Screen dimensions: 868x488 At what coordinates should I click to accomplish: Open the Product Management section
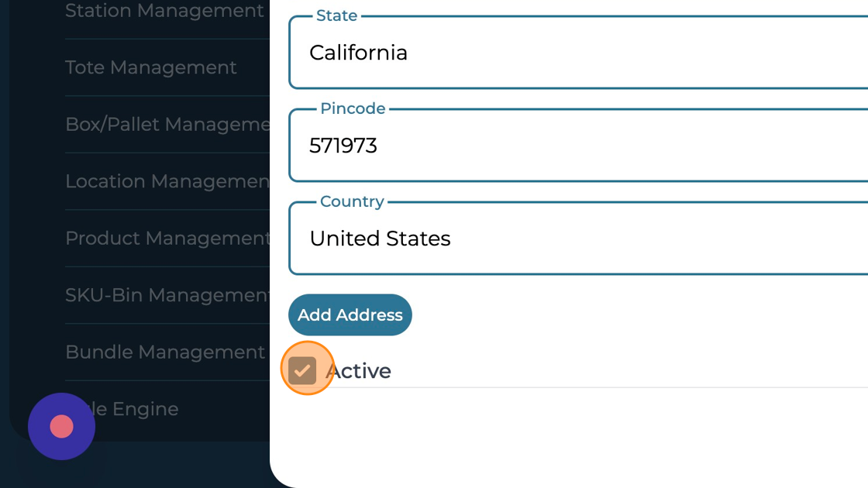167,238
